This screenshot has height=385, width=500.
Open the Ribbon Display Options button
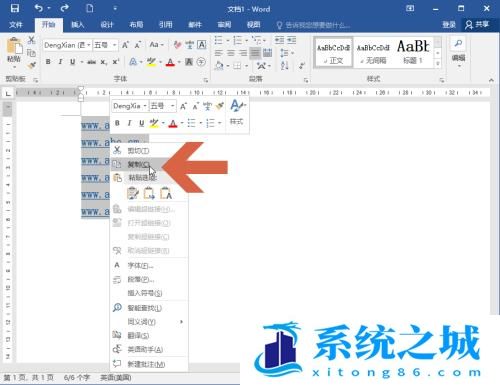pyautogui.click(x=410, y=8)
